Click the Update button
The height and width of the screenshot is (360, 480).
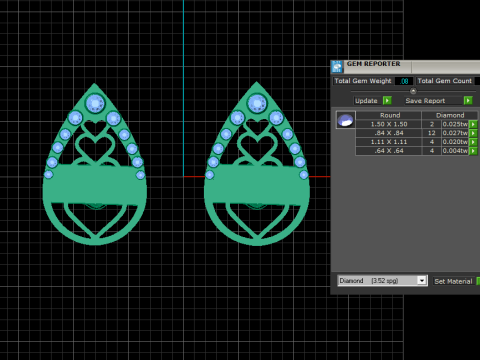point(366,101)
